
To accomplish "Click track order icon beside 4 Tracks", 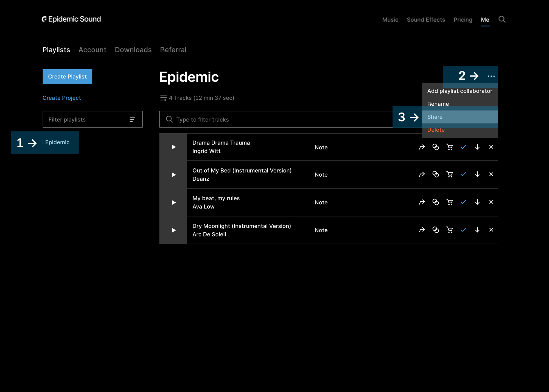I will pyautogui.click(x=163, y=98).
